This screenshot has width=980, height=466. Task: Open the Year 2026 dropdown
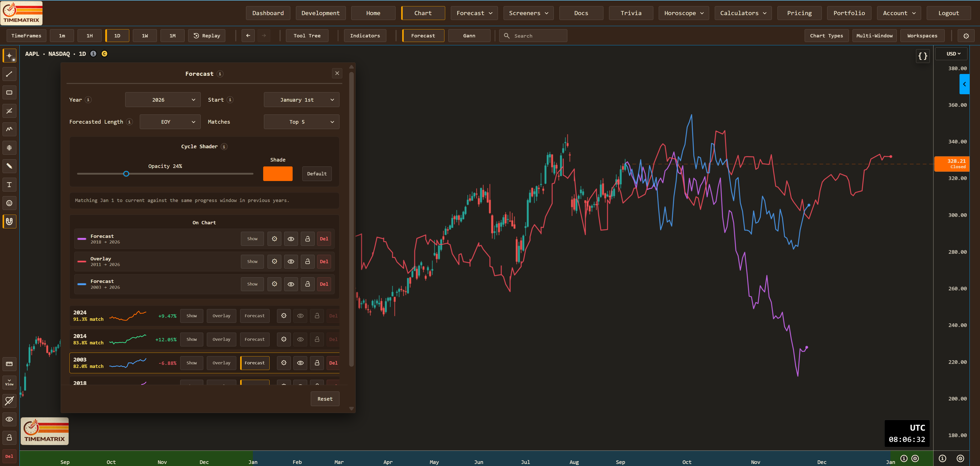coord(163,100)
